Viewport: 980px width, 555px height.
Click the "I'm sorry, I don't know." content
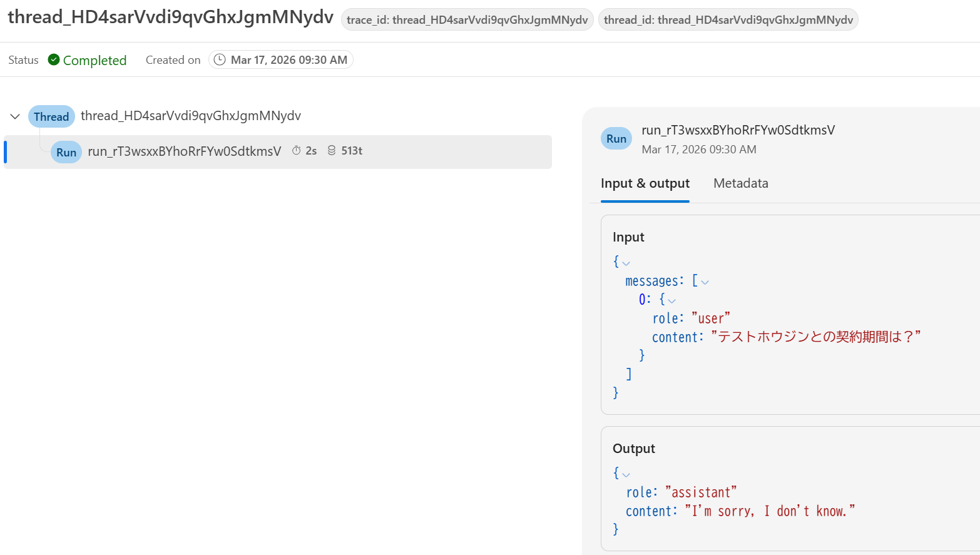(x=770, y=511)
